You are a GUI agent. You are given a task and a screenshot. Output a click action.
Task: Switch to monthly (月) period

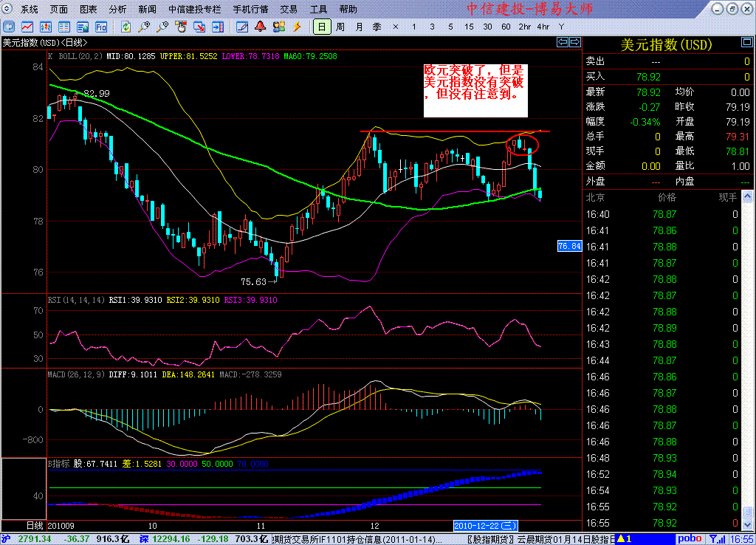pos(359,27)
